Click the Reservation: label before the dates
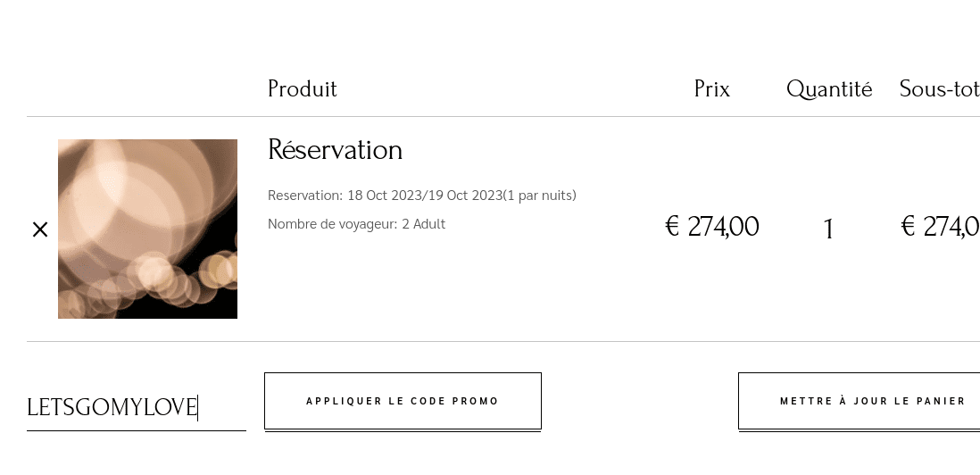The height and width of the screenshot is (475, 980). [x=305, y=196]
